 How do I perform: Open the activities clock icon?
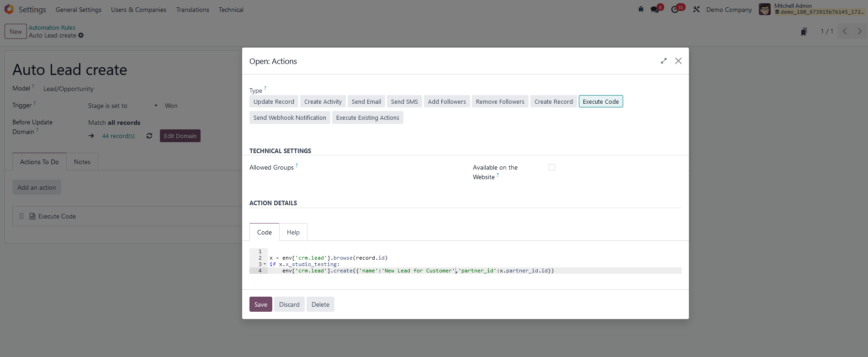(x=675, y=10)
